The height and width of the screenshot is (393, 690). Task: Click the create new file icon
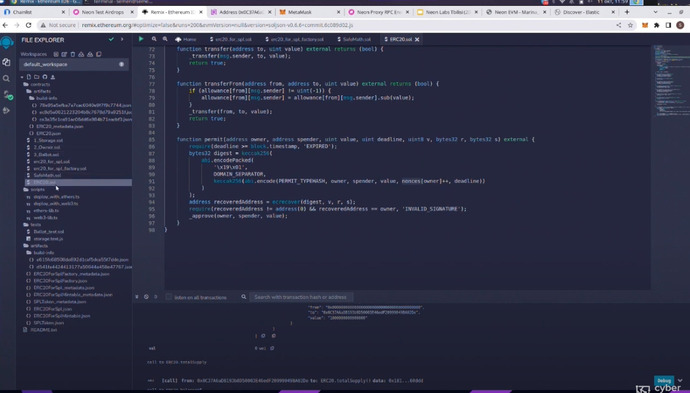click(x=29, y=77)
